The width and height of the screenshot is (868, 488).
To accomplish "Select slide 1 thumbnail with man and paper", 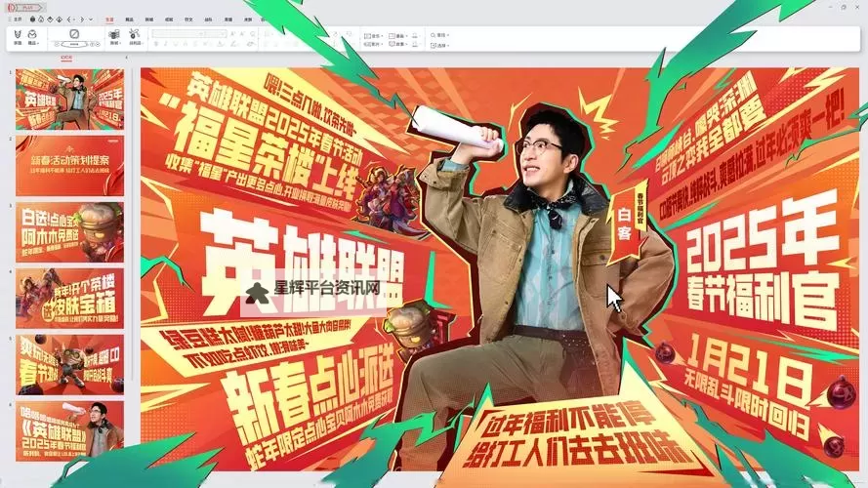I will pos(69,99).
